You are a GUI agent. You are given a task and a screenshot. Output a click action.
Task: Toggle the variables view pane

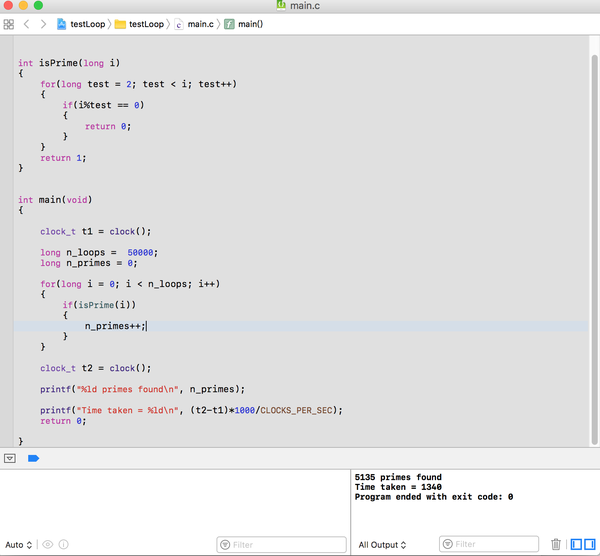point(576,544)
